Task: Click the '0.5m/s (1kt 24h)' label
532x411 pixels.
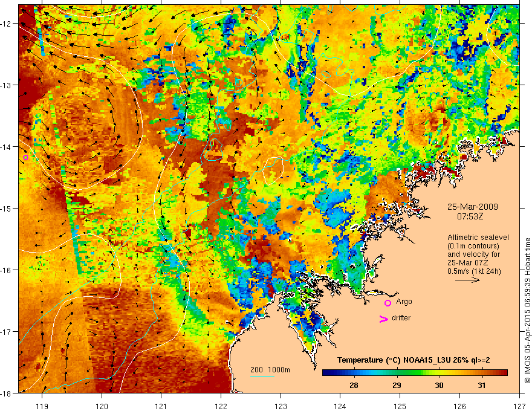Action: coord(474,271)
